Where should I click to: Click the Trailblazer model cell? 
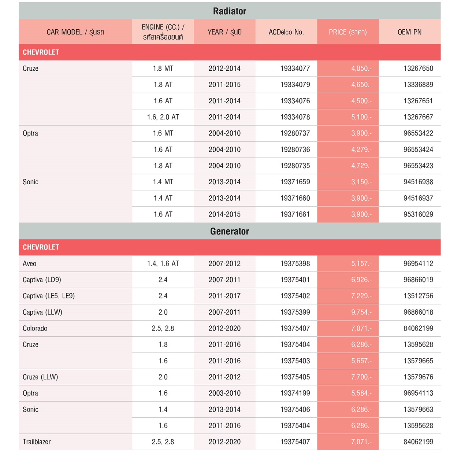pyautogui.click(x=75, y=442)
